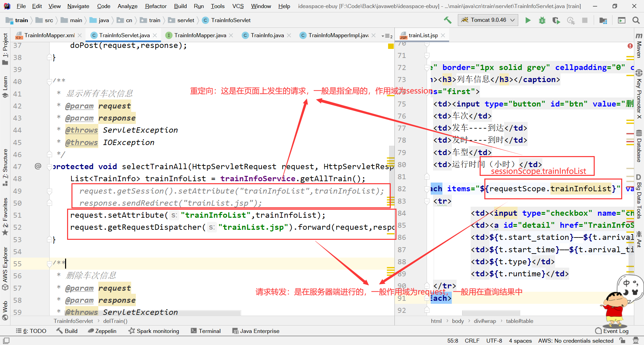644x345 pixels.
Task: Toggle fold marker at line 53
Action: coord(50,239)
